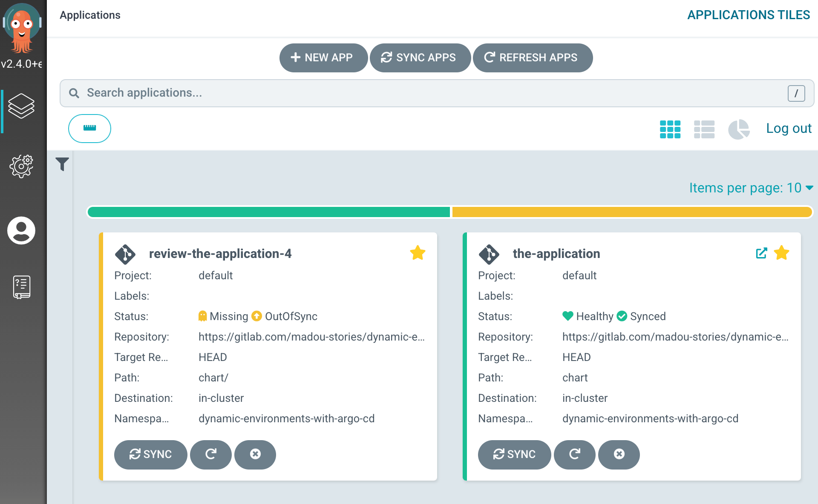Create a new app with NEW APP button
818x504 pixels.
[x=323, y=57]
